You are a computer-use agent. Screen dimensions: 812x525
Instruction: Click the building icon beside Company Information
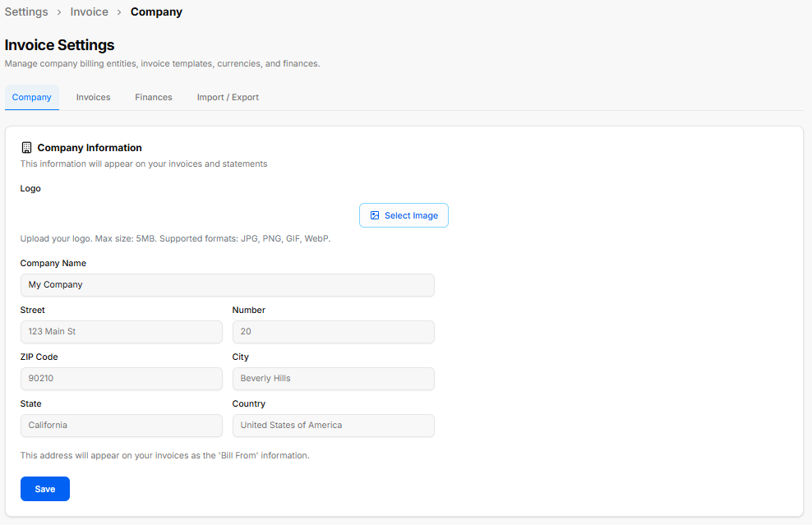(26, 148)
